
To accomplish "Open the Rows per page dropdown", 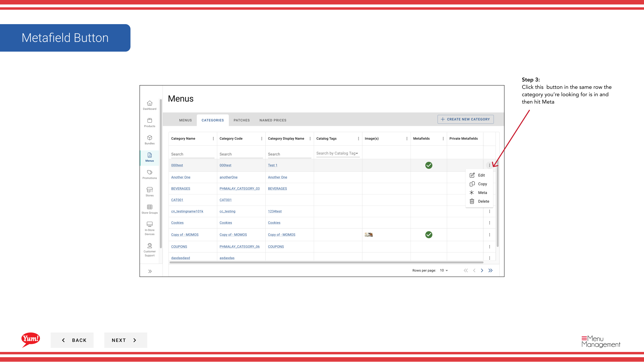I will [x=444, y=270].
